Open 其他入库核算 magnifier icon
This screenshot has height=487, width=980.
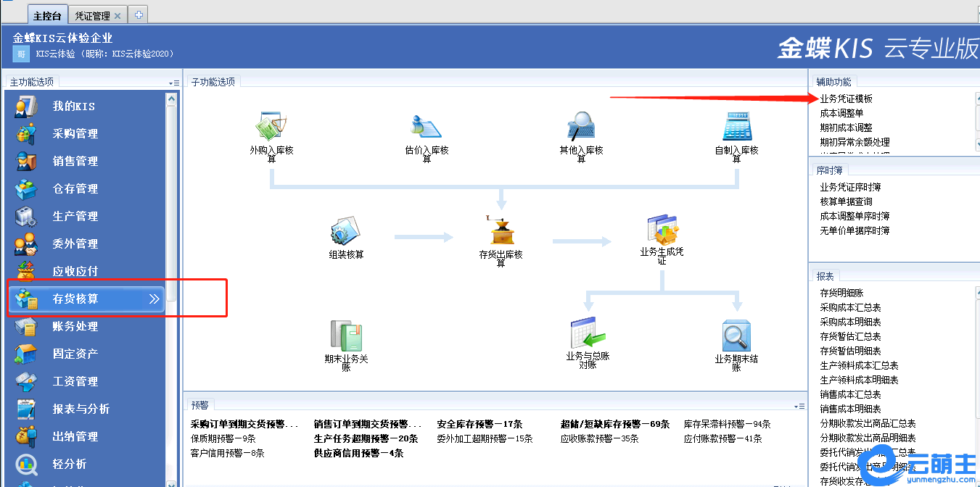[x=581, y=127]
